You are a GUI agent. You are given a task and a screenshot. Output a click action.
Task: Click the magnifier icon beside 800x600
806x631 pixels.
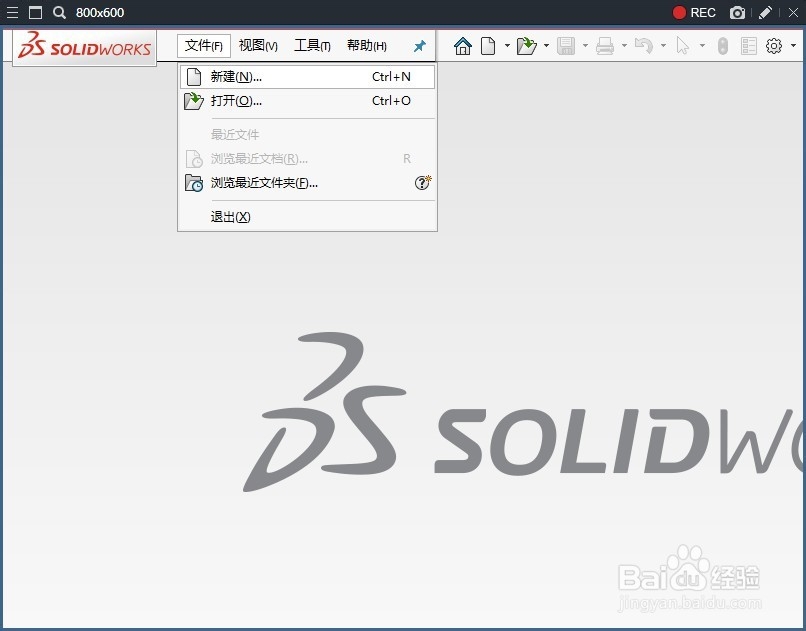59,12
